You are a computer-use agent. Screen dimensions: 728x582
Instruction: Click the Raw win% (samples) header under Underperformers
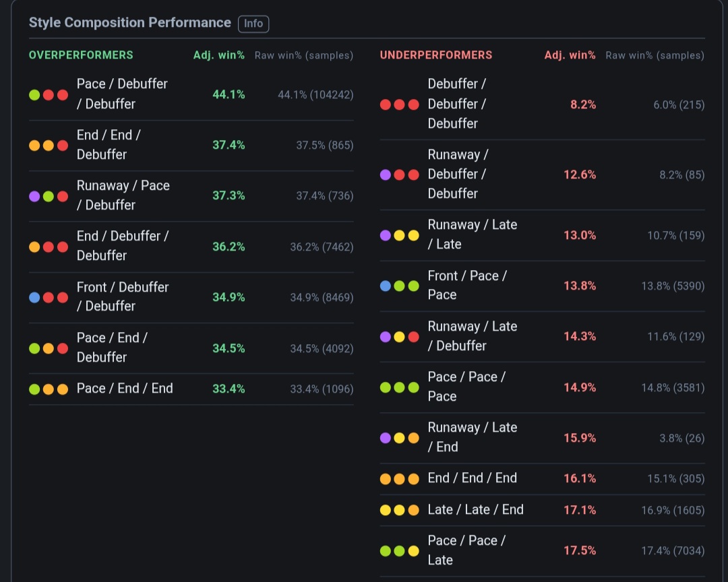pos(655,55)
